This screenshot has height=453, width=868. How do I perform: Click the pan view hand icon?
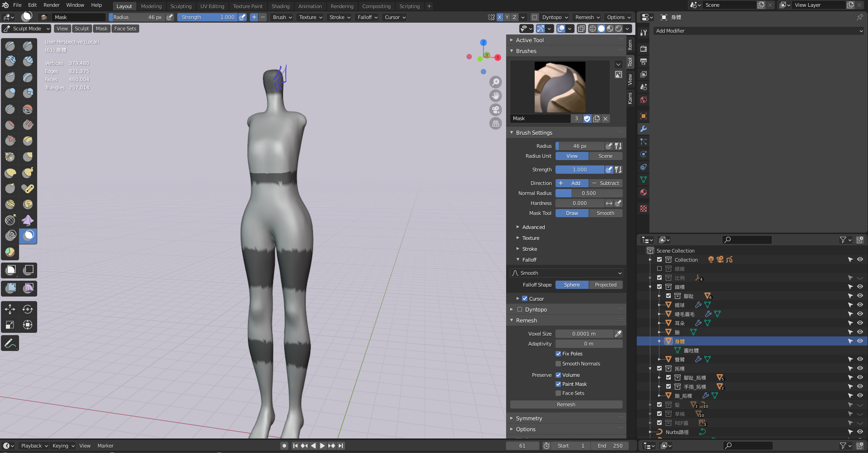496,96
